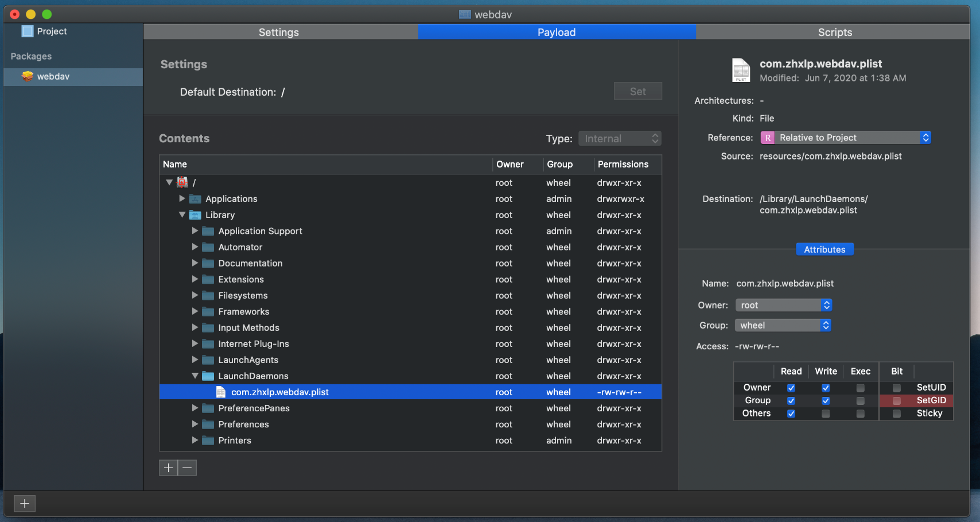Screen dimensions: 980x522
Task: Click the large plist document icon in inspector
Action: click(x=741, y=70)
